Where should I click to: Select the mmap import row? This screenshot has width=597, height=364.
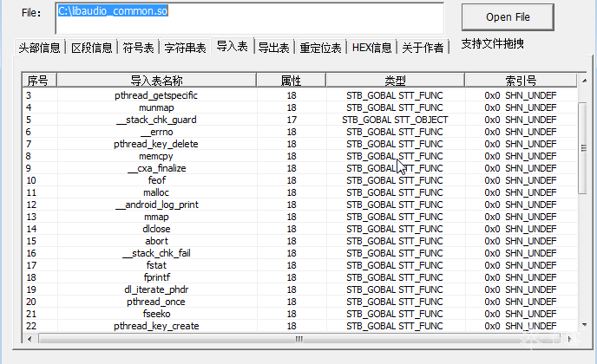(x=299, y=217)
